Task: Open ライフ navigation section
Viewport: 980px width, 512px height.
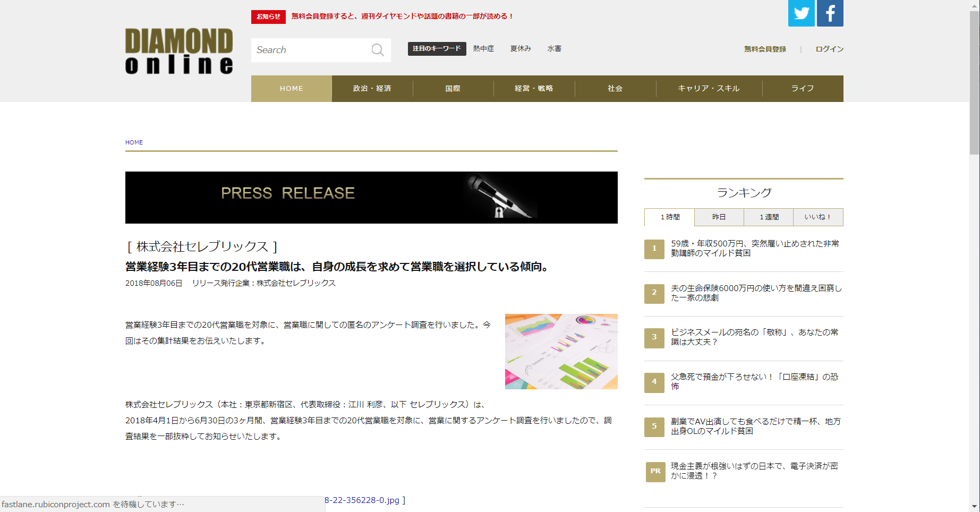Action: [x=803, y=89]
